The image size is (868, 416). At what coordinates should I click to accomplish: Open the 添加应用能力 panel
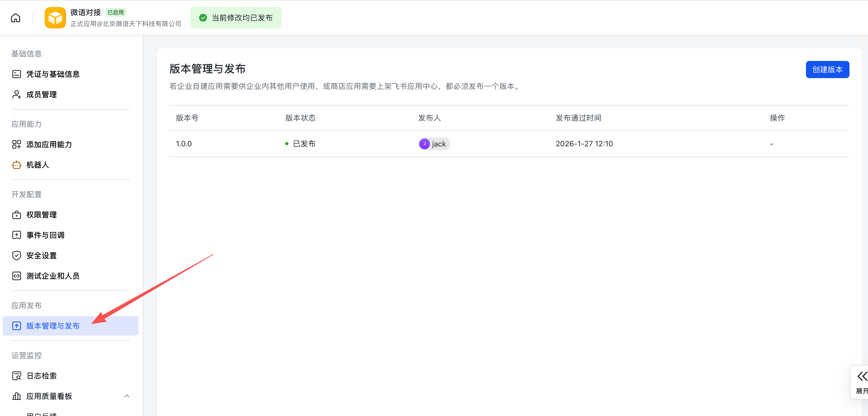pos(49,144)
